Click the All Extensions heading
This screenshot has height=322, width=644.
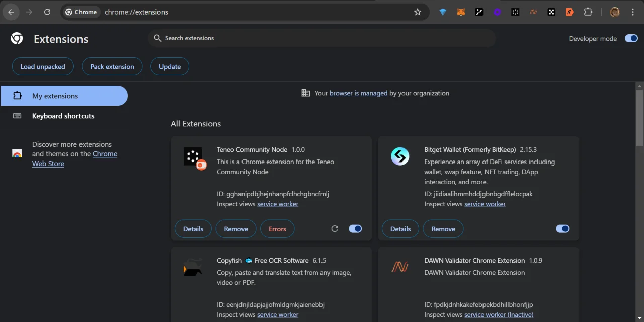coord(196,124)
